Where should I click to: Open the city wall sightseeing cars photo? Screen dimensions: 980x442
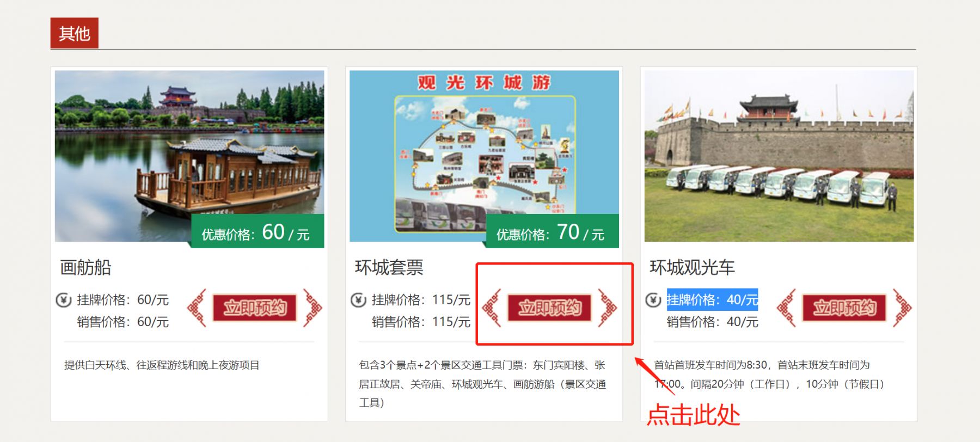[x=779, y=156]
